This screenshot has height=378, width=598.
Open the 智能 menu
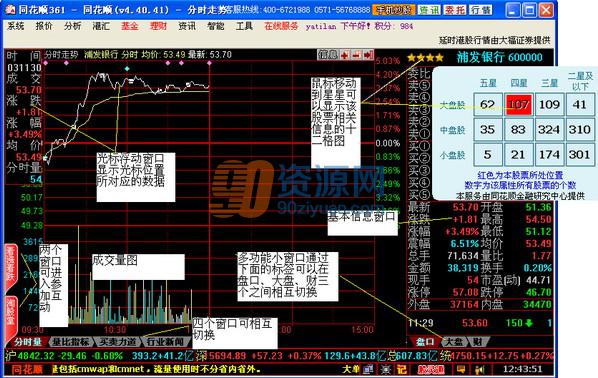click(x=215, y=26)
